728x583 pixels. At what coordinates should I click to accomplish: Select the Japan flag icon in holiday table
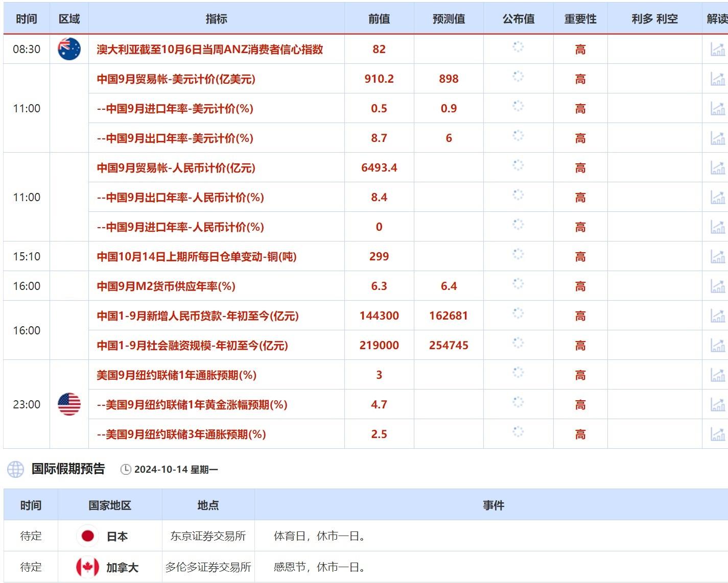(x=89, y=537)
